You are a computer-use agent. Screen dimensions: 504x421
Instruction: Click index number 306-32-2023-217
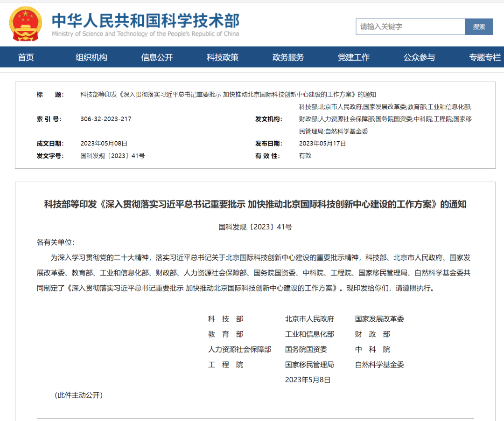tap(106, 119)
